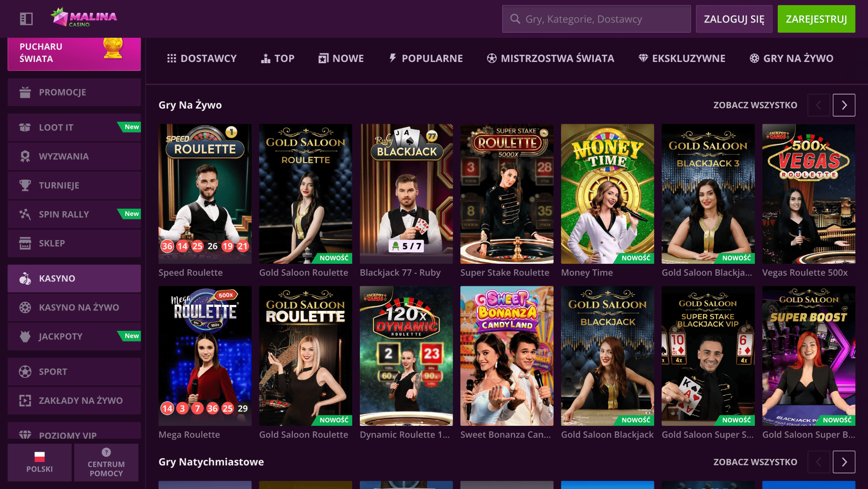The image size is (868, 489).
Task: Open the Money Time game thumbnail
Action: click(608, 194)
